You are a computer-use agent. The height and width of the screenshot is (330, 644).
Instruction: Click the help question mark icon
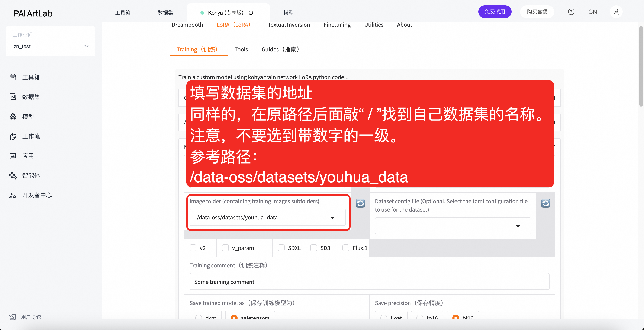[571, 12]
